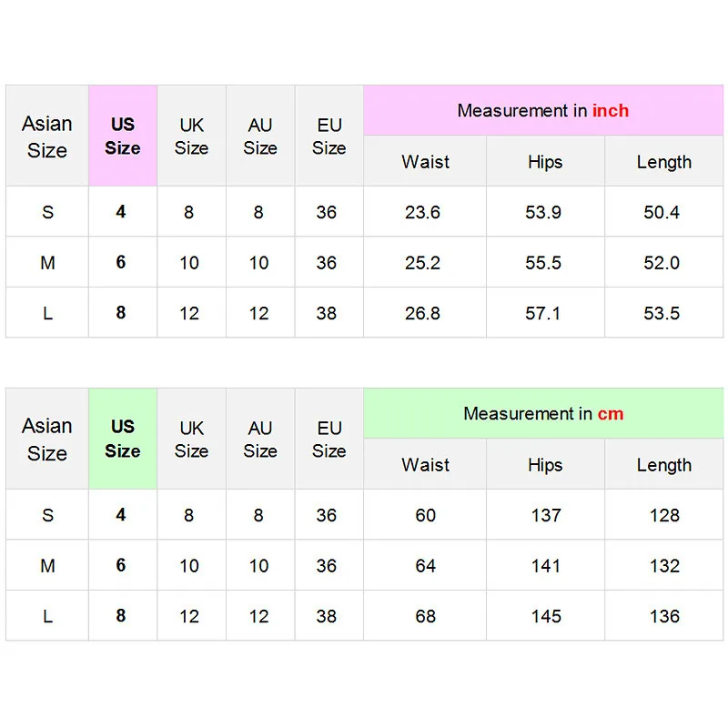728x728 pixels.
Task: Click the 25.2 waist measurement
Action: coord(422,263)
